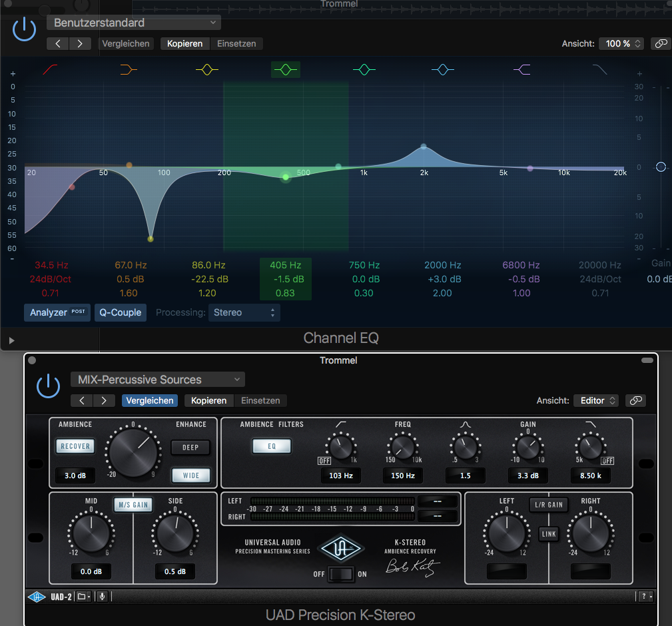Click Kopieren in K-Stereo plugin
This screenshot has height=626, width=672.
(208, 400)
